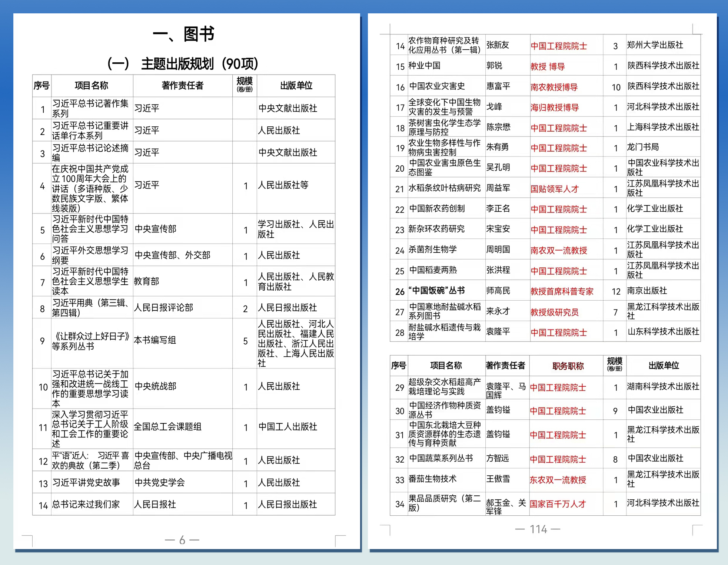This screenshot has height=565, width=728.
Task: Select the '南京出版社' cell in row 26
Action: (x=647, y=291)
